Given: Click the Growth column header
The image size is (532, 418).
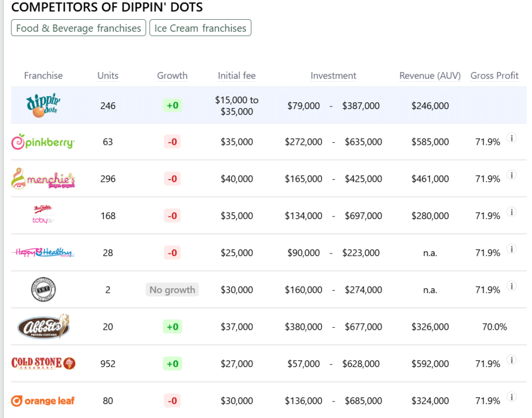Looking at the screenshot, I should click(172, 76).
